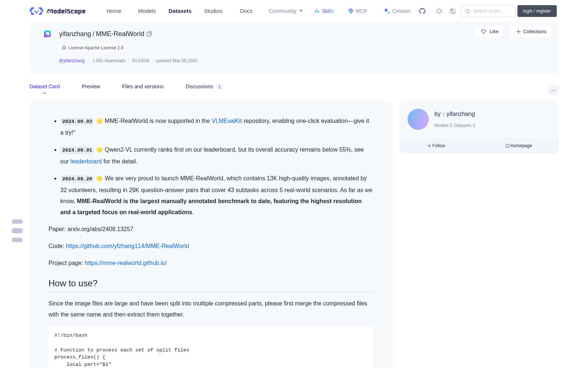The image size is (588, 368).
Task: Visit the mme-realworld.github.io project page
Action: (126, 263)
